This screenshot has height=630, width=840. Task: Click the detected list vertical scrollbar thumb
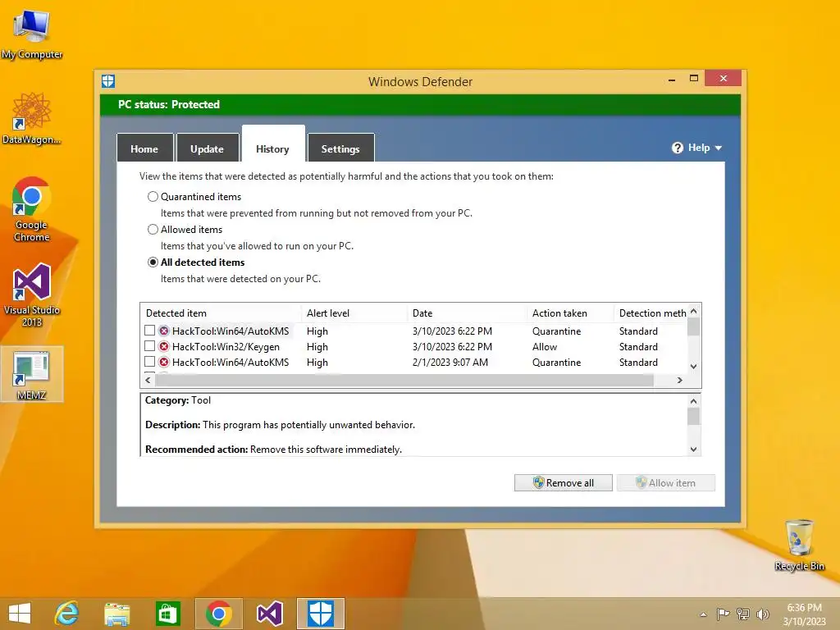pos(694,326)
